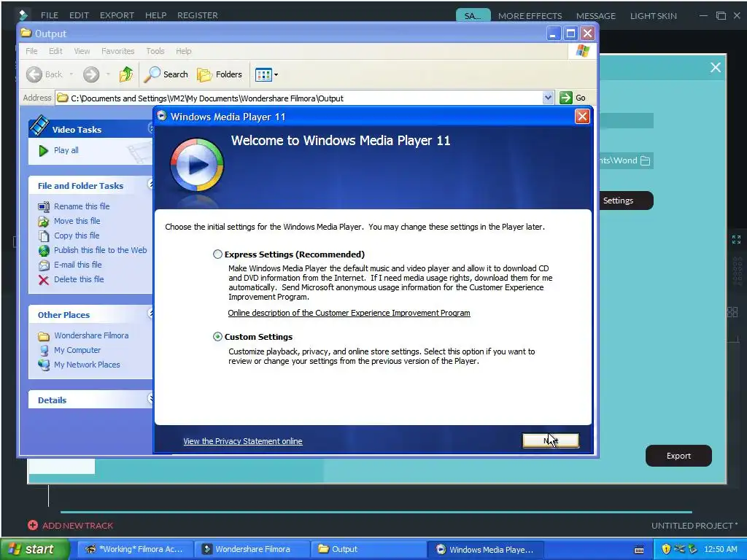Collapse the File and Folder Tasks panel

coord(150,184)
